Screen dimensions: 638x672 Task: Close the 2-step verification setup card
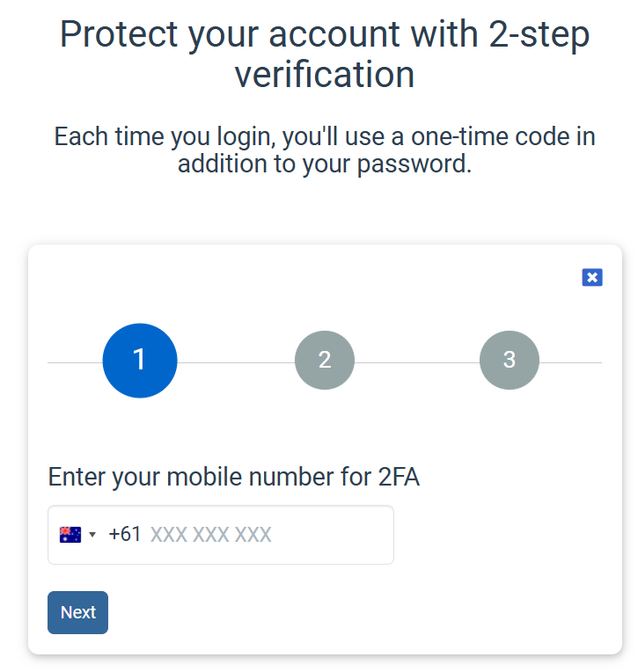[592, 277]
